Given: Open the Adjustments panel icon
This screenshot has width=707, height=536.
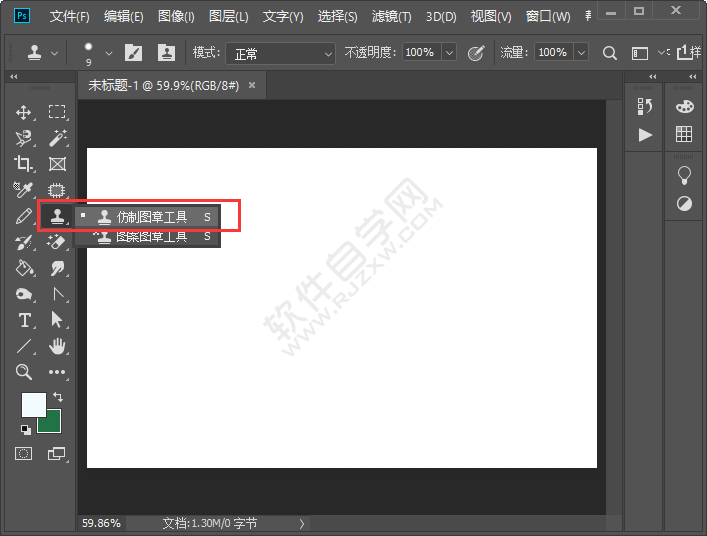Looking at the screenshot, I should pos(684,204).
